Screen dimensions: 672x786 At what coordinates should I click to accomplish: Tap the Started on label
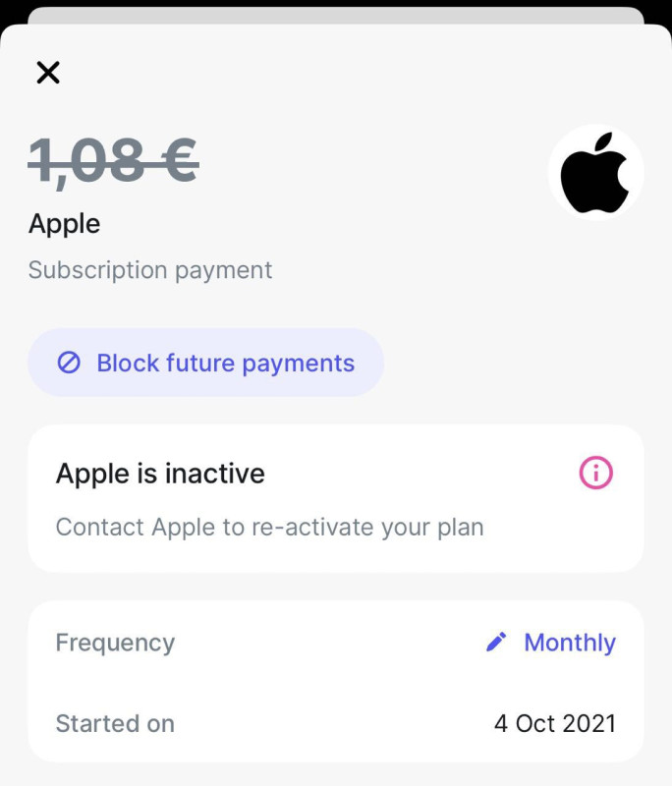coord(115,724)
